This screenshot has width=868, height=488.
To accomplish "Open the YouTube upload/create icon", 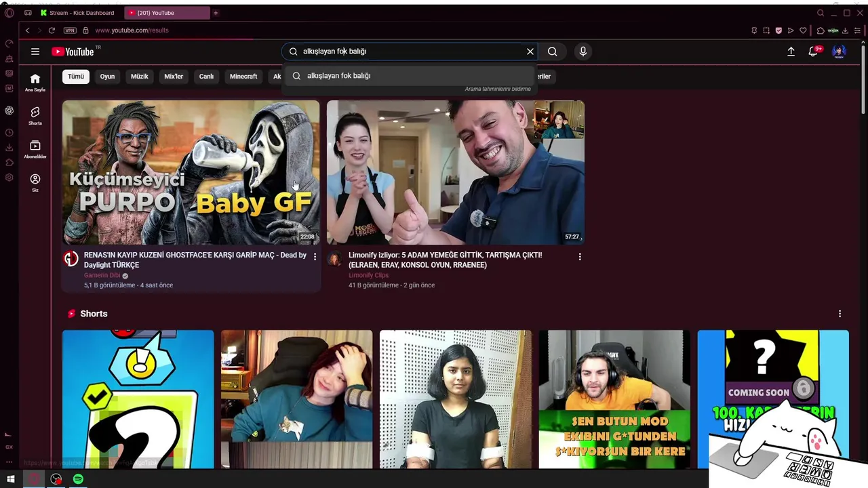I will [x=791, y=52].
